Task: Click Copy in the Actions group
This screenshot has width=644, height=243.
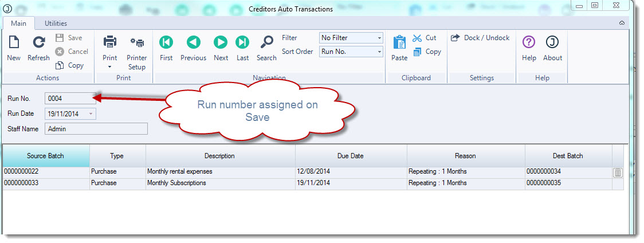Action: (x=70, y=65)
